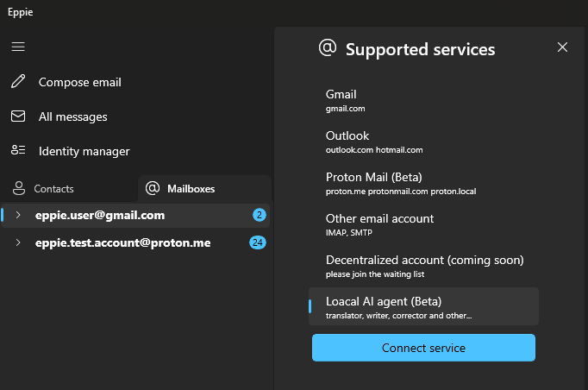
Task: Select the Outlook service option
Action: [423, 142]
